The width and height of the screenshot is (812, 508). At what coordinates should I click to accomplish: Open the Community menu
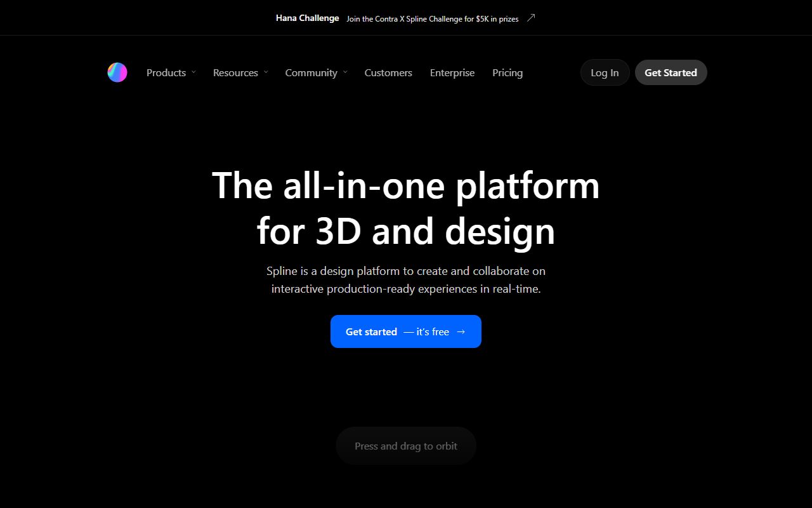311,72
